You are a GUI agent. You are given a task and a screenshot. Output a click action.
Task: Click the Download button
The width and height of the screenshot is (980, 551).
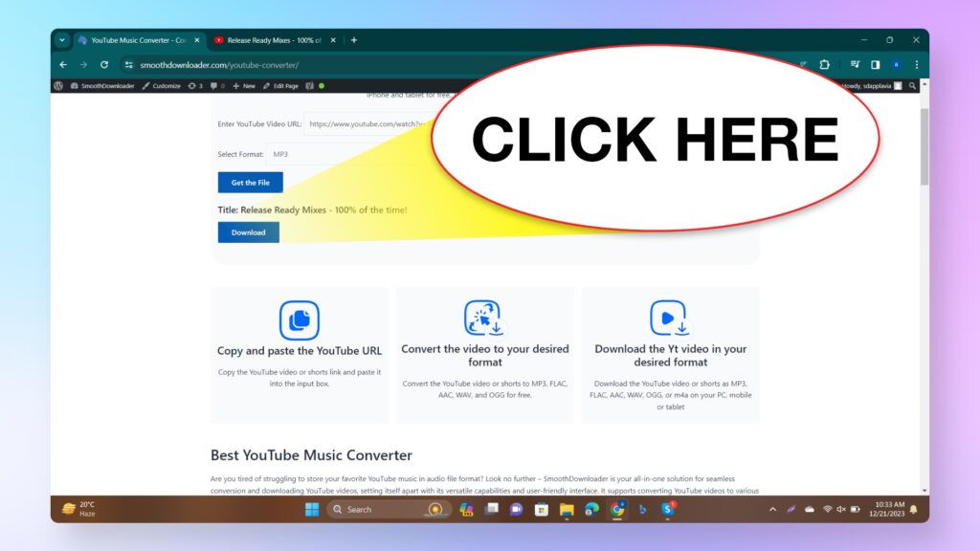249,232
